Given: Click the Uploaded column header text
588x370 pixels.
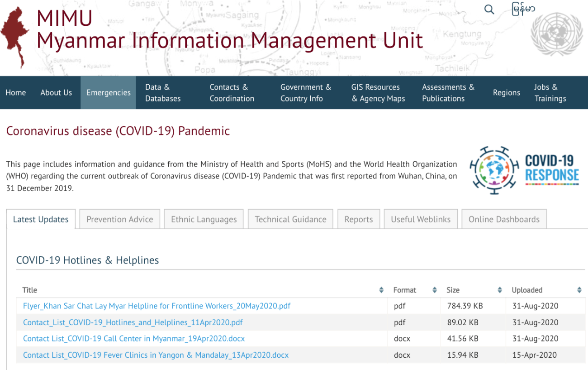Looking at the screenshot, I should pyautogui.click(x=527, y=290).
